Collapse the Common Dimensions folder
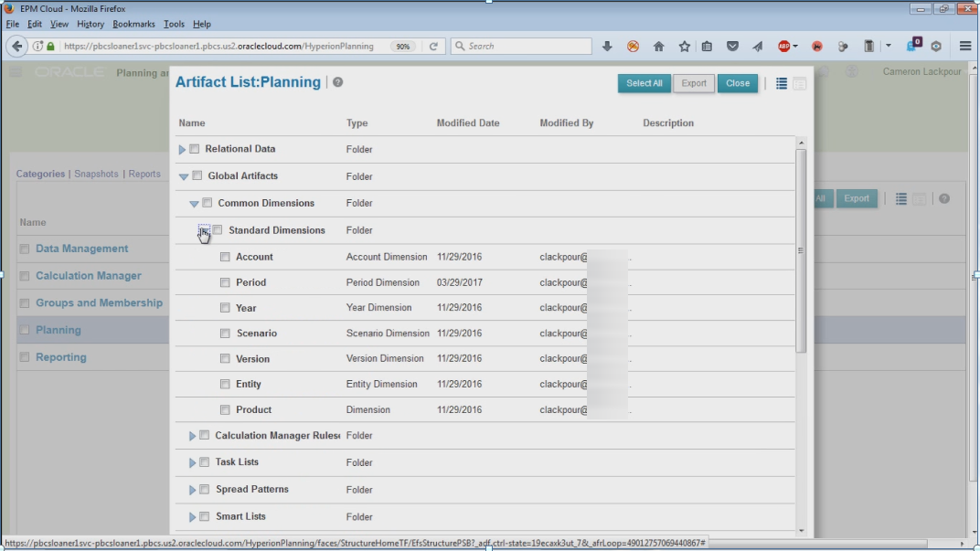 [194, 204]
